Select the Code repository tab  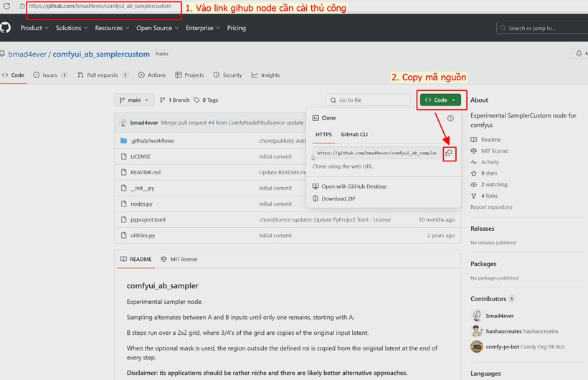tap(13, 75)
